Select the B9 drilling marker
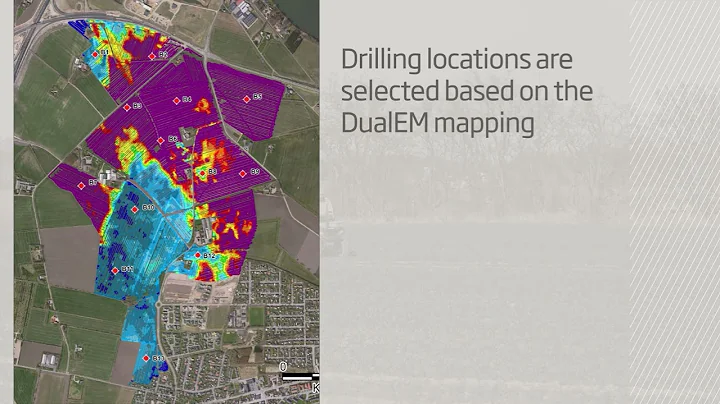720x404 pixels. coord(242,174)
